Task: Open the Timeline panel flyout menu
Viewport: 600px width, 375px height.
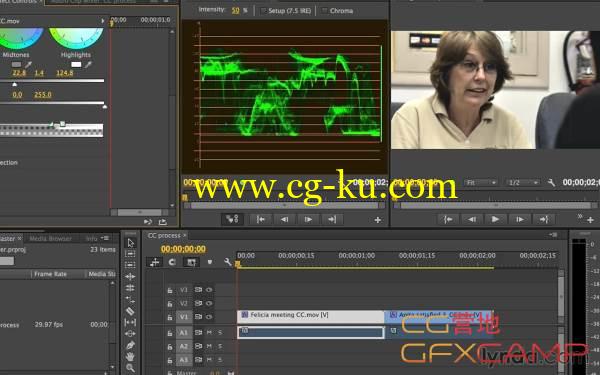Action: click(x=553, y=235)
